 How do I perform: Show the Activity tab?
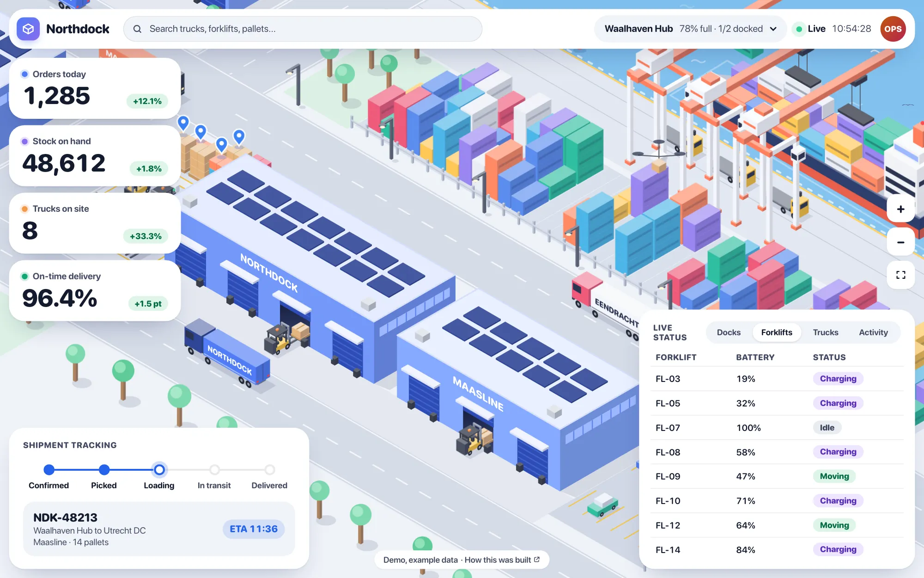pyautogui.click(x=873, y=332)
